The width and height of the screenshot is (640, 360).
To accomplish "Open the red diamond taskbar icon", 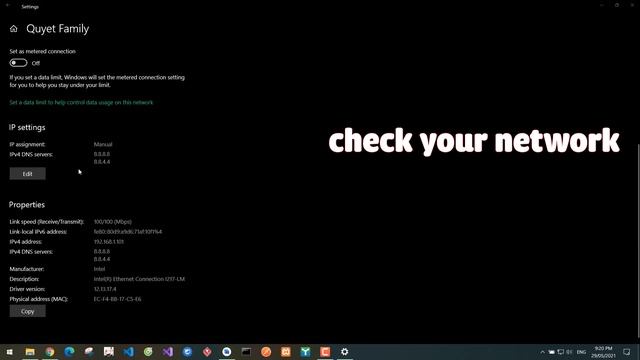I will click(x=207, y=352).
